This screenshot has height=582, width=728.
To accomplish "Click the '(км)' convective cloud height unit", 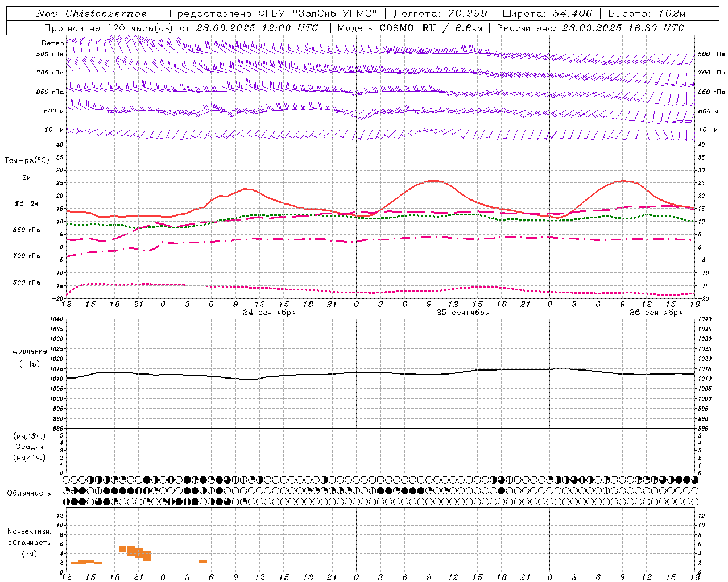I will (29, 554).
